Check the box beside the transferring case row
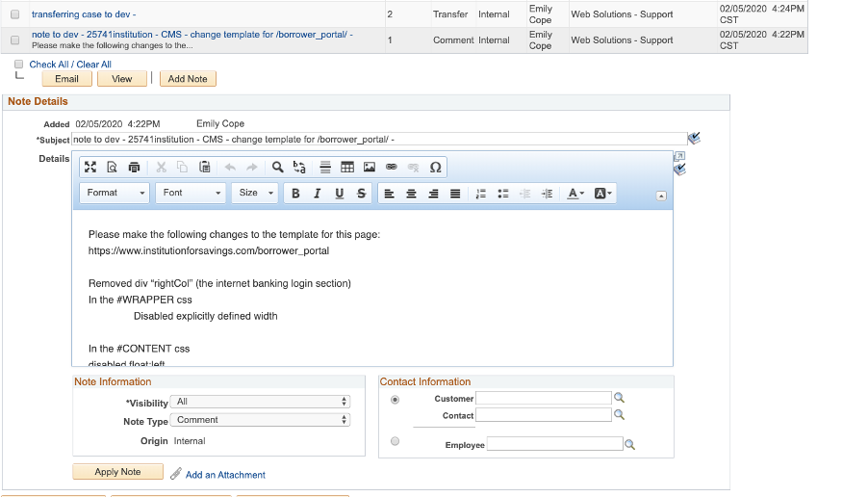The width and height of the screenshot is (868, 497). click(x=15, y=15)
